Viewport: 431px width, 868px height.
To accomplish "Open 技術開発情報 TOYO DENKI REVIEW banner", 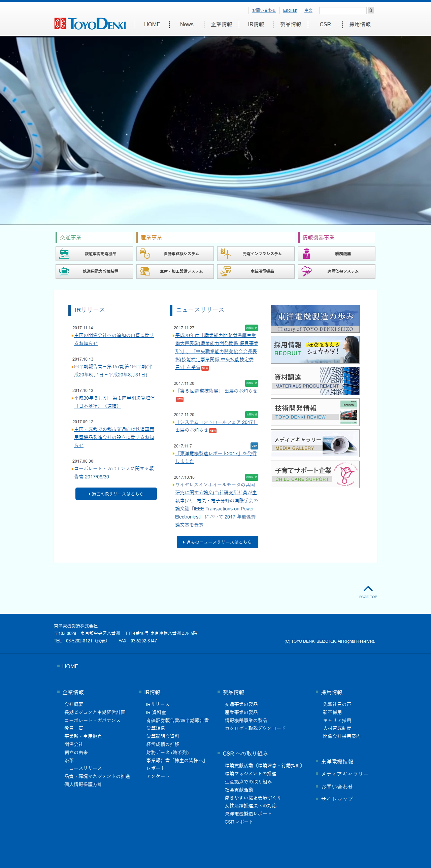I will [x=315, y=412].
